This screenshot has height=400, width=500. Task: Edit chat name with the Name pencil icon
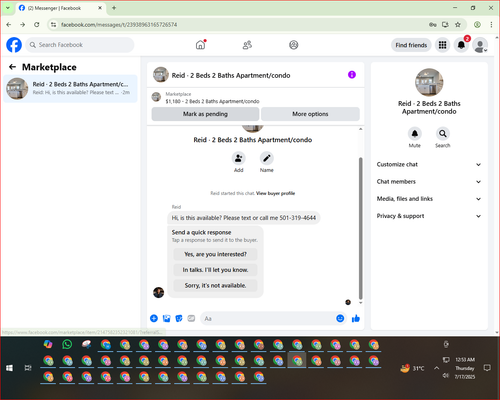(x=267, y=158)
